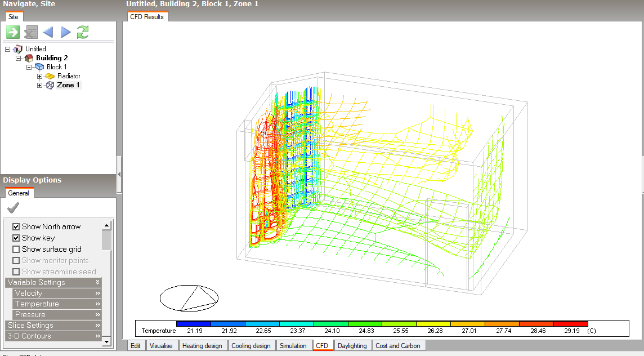Viewport: 644px width, 356px height.
Task: Click the left panel collapse splitter arrow
Action: click(x=119, y=174)
